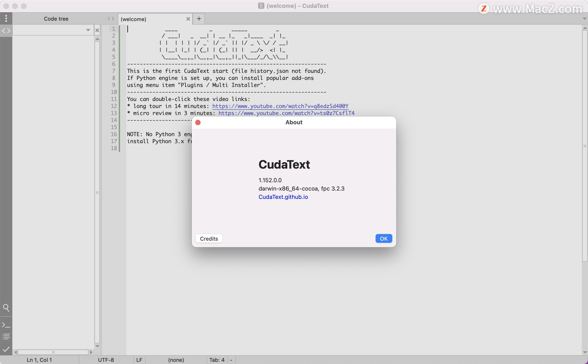The height and width of the screenshot is (364, 588).
Task: Open the tab list dropdown arrow
Action: [584, 19]
